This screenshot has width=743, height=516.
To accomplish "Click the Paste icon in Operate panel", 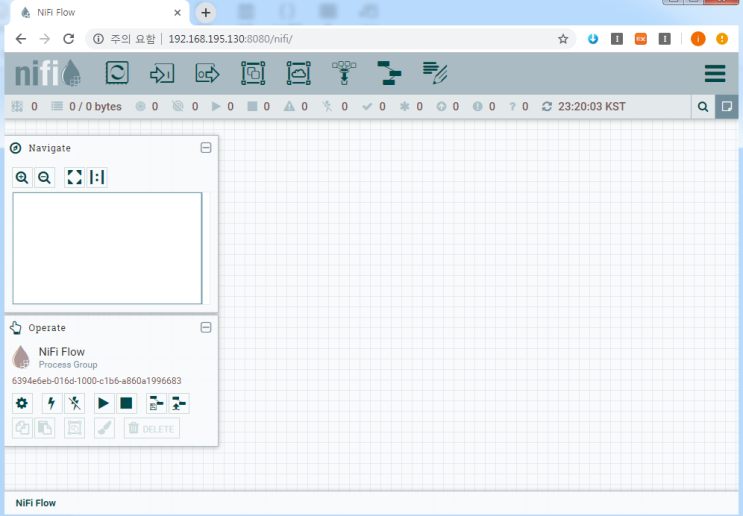I will tap(45, 428).
